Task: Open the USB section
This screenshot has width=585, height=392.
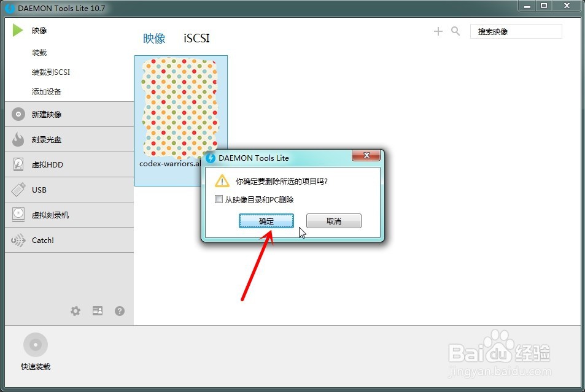Action: coord(69,190)
